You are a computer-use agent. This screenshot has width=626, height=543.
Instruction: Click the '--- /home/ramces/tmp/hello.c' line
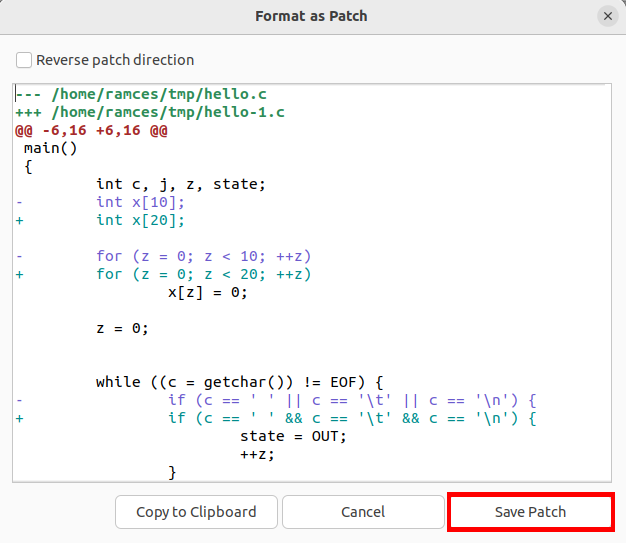point(141,94)
